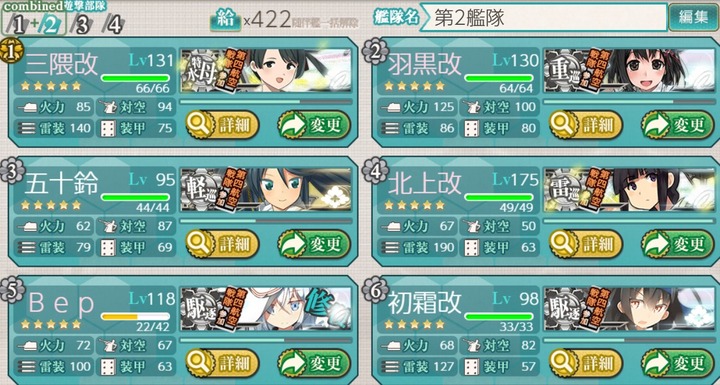Click 変更 change for 羽黒改
Screen dimensions: 720x385
coord(678,125)
